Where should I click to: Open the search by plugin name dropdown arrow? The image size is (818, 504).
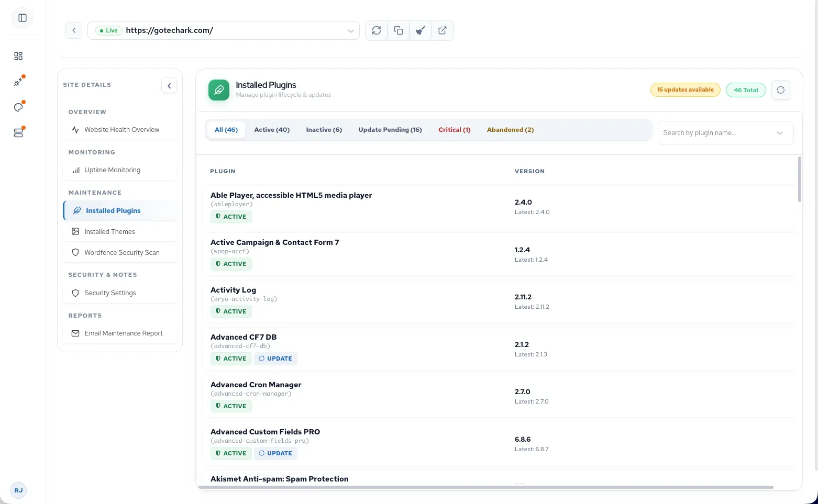coord(780,133)
